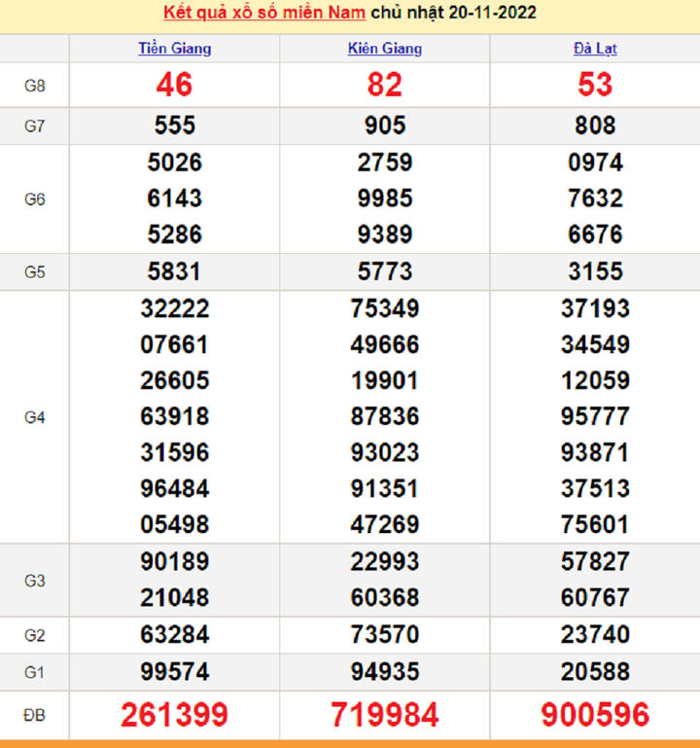Click Đà Lạt special prize 900596
The width and height of the screenshot is (700, 748).
594,716
